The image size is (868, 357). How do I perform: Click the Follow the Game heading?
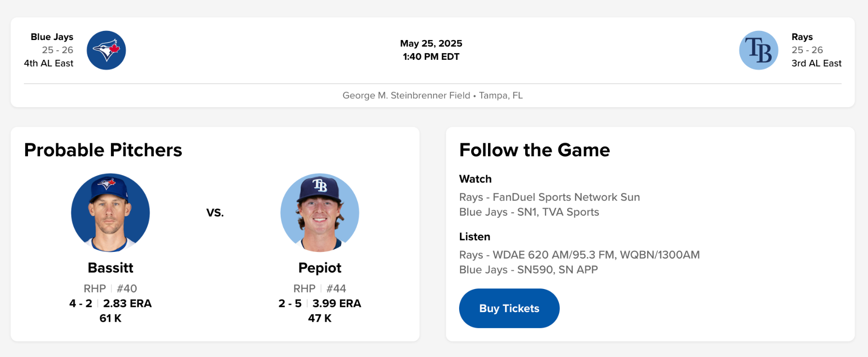(x=534, y=150)
